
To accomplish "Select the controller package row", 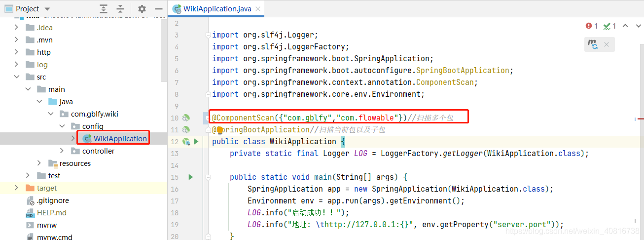I will click(83, 151).
